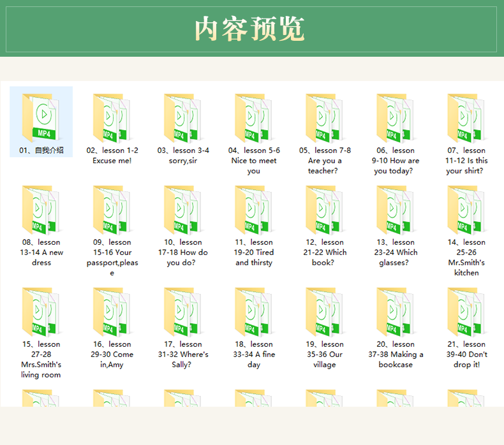Click label 'lesson 5-6 Nice to meet you'
Viewport: 504px width, 445px height.
point(254,161)
